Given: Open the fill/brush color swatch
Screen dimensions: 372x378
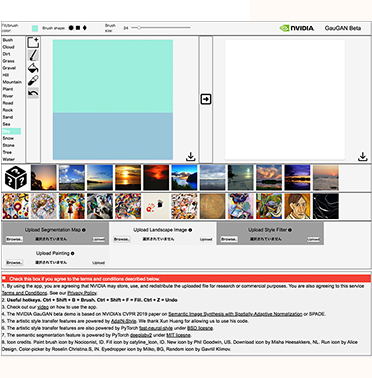Looking at the screenshot, I should [x=35, y=28].
